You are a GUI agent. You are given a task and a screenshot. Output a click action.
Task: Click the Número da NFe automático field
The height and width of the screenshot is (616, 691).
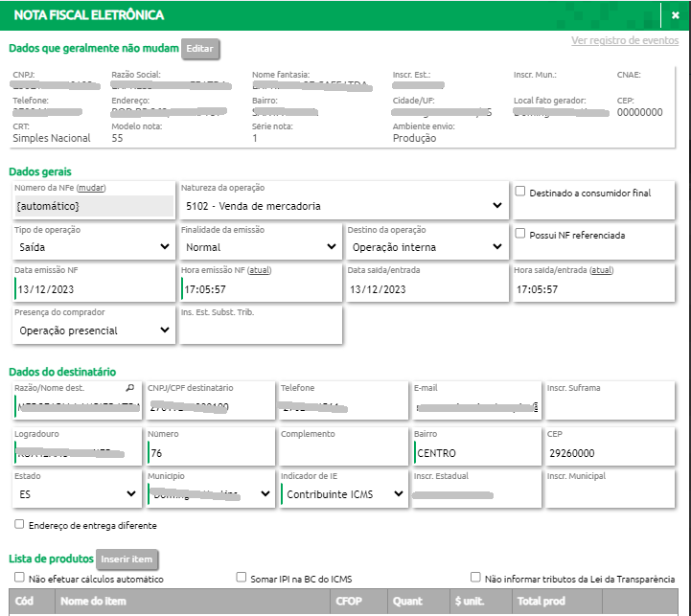tap(94, 206)
